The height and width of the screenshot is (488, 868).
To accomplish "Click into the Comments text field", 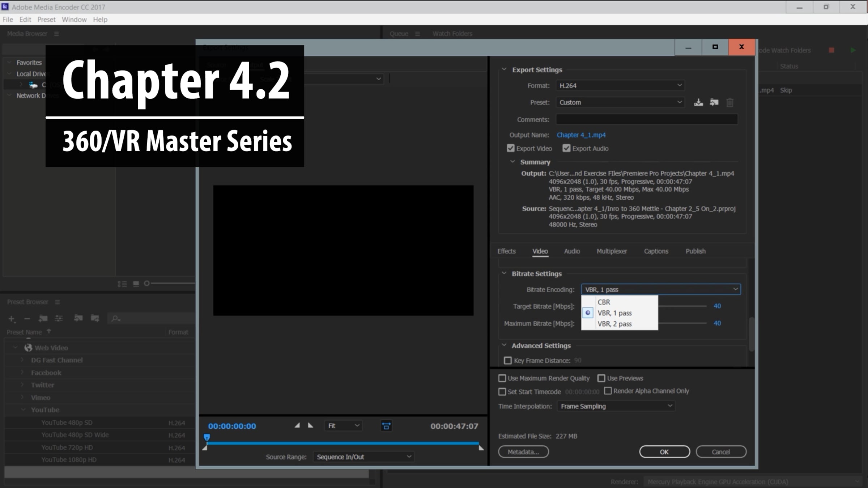I will tap(647, 119).
